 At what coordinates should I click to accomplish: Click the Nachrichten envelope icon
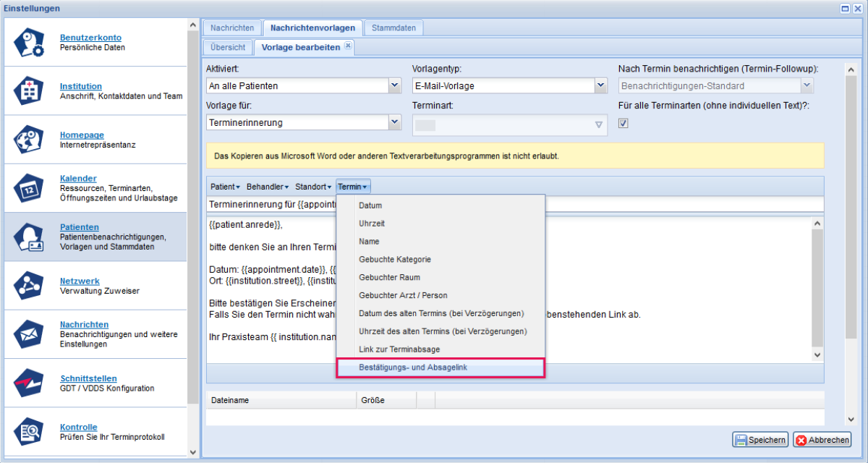[x=30, y=334]
